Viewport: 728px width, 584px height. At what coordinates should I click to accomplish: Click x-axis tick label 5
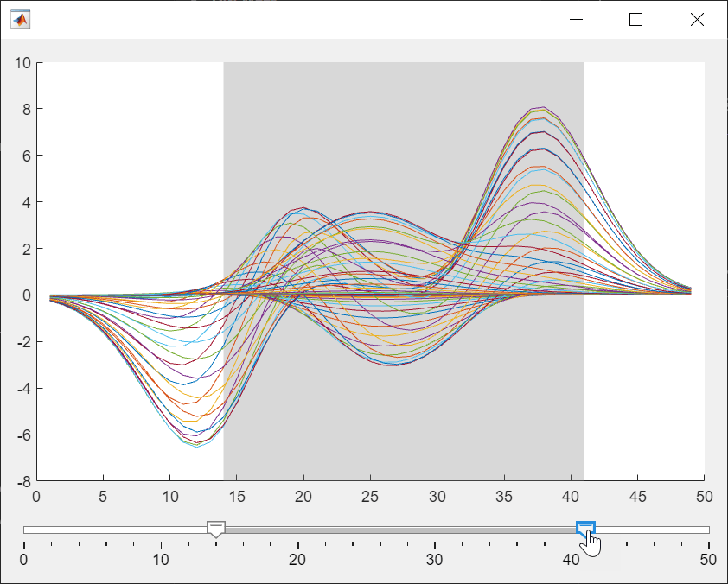coord(103,497)
